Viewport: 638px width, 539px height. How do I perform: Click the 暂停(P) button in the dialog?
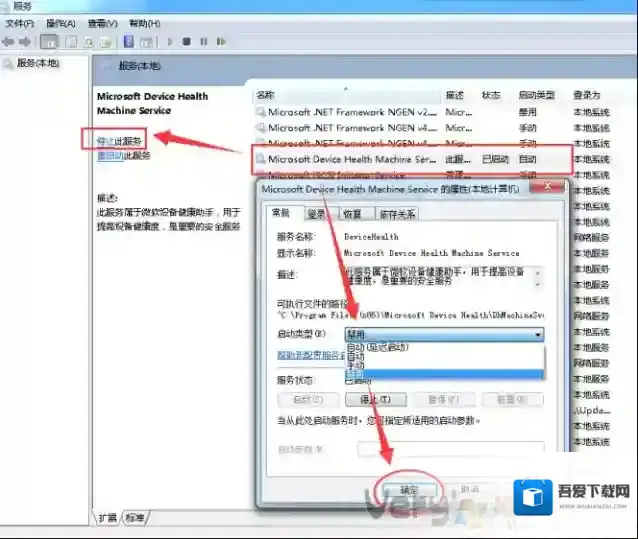(x=444, y=400)
